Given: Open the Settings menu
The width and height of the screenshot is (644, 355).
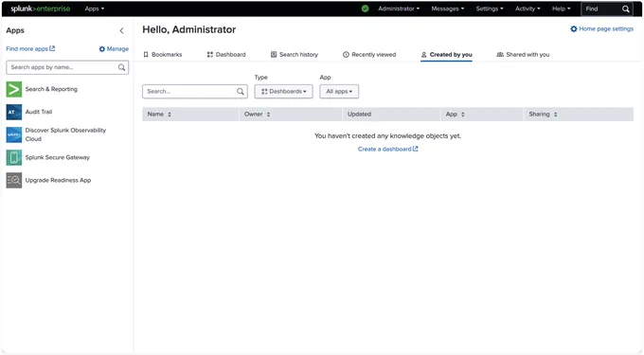Looking at the screenshot, I should (490, 9).
